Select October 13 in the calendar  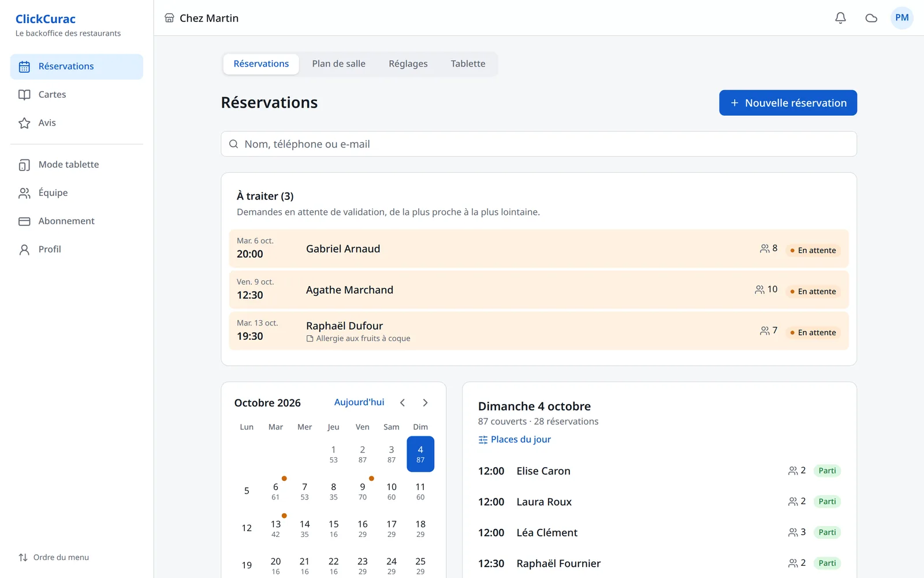point(275,528)
